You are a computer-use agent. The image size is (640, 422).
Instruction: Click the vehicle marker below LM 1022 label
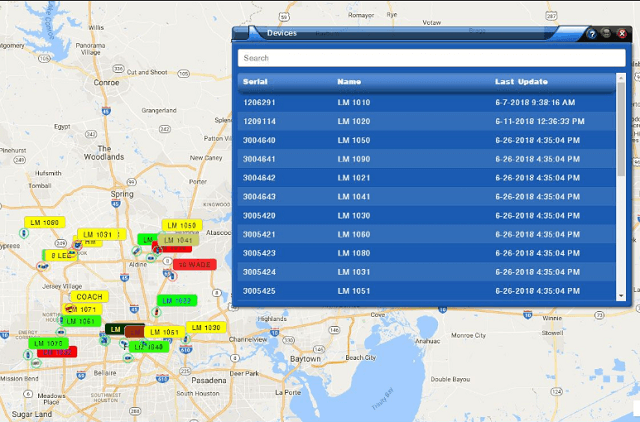[x=156, y=312]
